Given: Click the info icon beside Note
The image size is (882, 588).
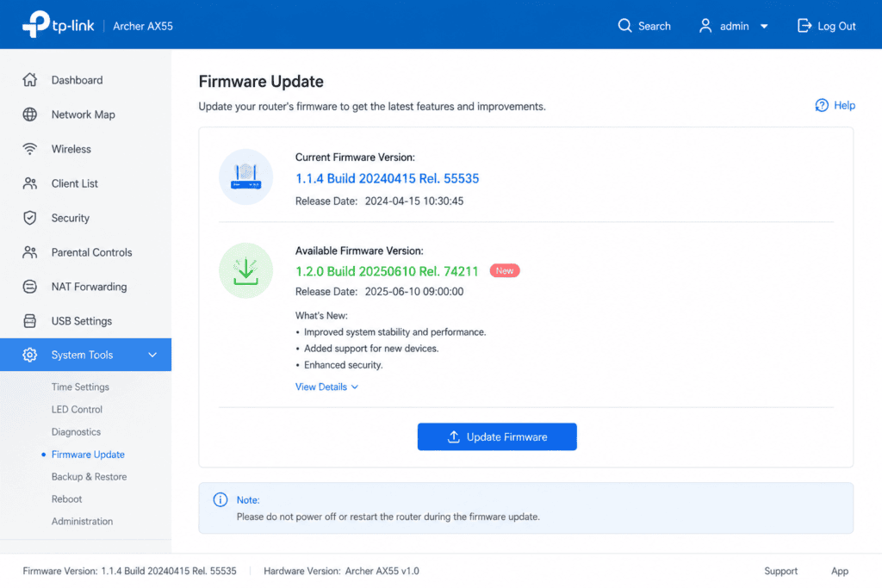Looking at the screenshot, I should coord(220,499).
